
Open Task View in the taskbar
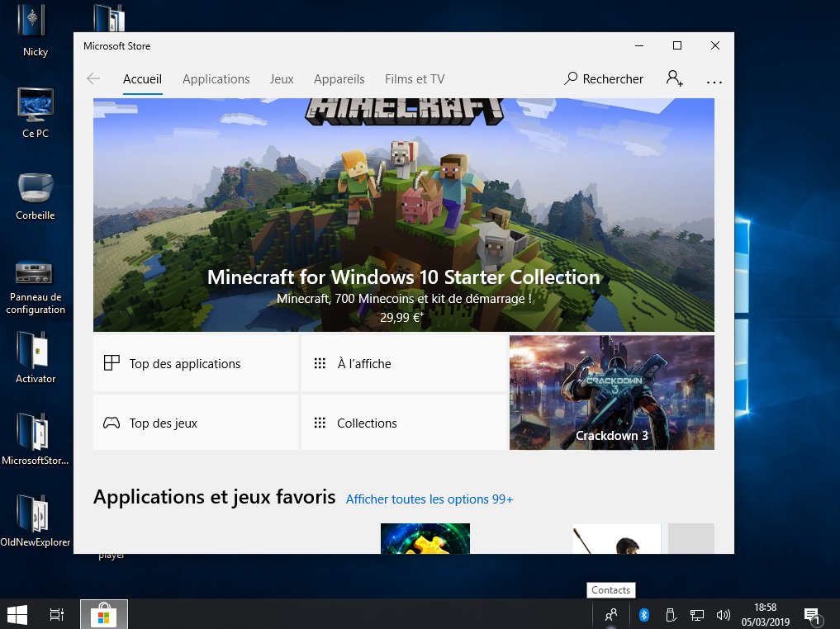pos(57,614)
